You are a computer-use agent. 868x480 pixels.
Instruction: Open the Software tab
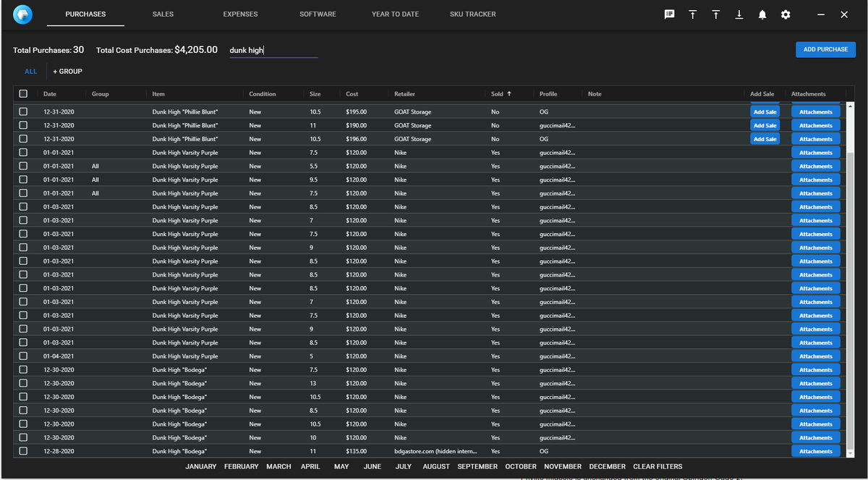coord(318,14)
